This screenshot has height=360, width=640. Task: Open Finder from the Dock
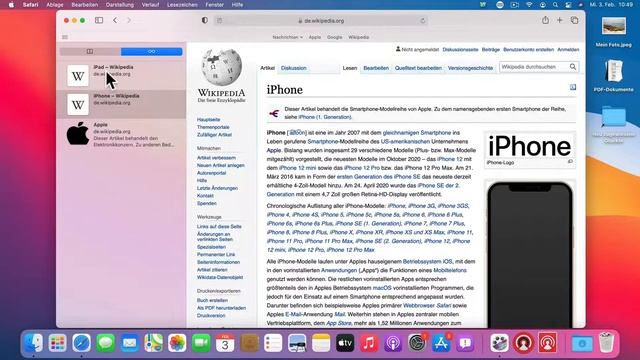tap(33, 343)
